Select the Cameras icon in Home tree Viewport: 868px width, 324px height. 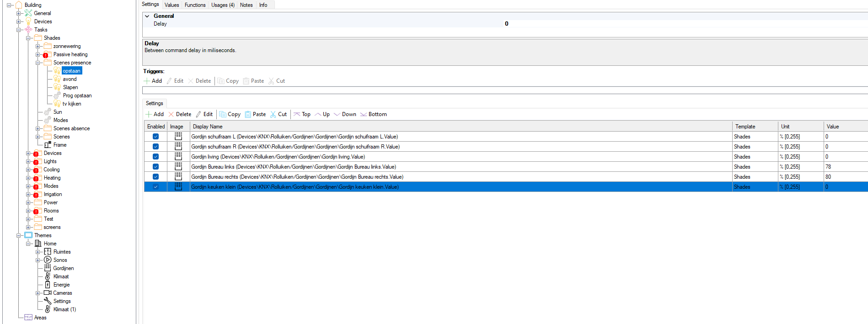[48, 293]
